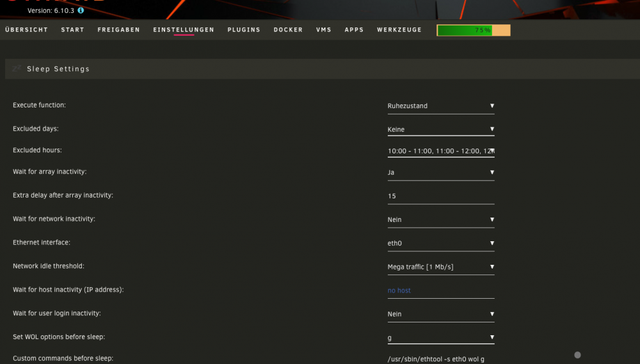Click the Wait for host inactivity field
This screenshot has height=364, width=640.
tap(441, 291)
